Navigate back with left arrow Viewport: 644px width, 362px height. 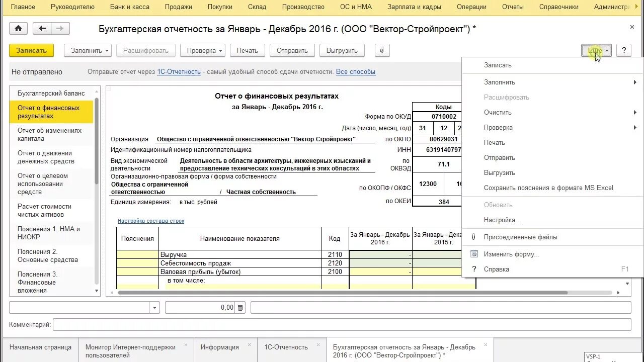click(42, 29)
